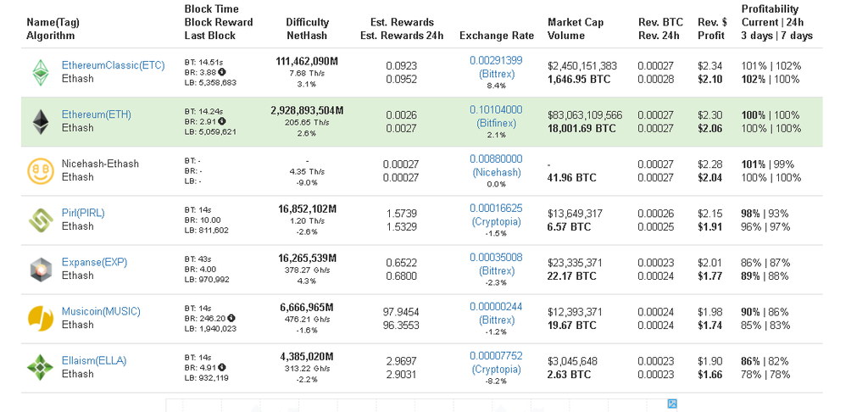Screen dimensions: 868x412
Task: Click market cap $83,063,109,566
Action: (585, 115)
